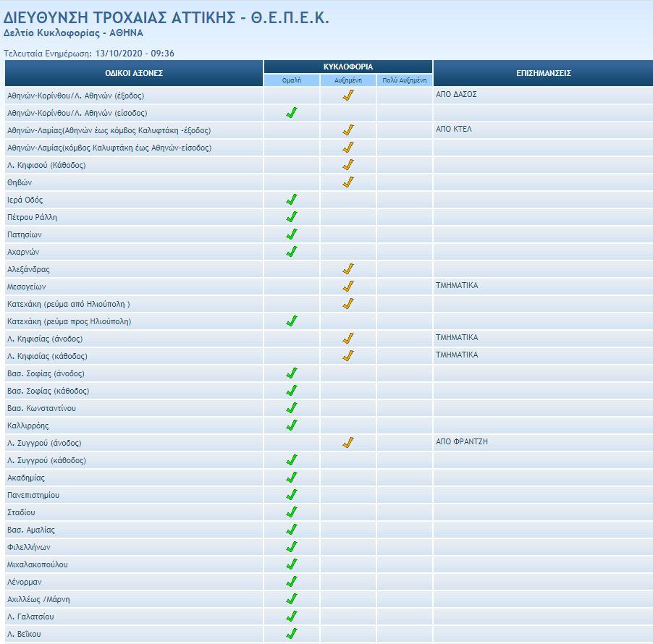Image resolution: width=653 pixels, height=644 pixels.
Task: Click the green checkmark for Ιερά Οδός
Action: point(292,200)
